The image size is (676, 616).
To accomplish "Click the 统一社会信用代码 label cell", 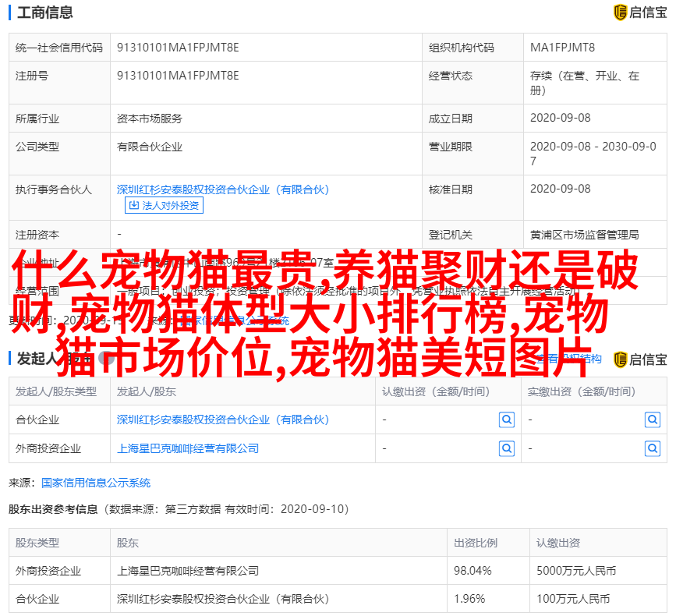I will click(59, 48).
